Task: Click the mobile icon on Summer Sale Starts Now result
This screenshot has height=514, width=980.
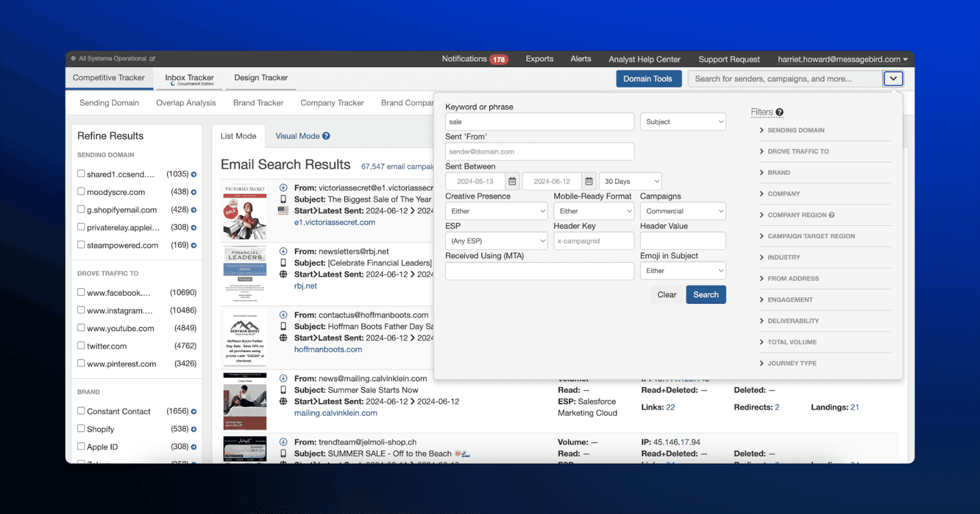Action: click(283, 390)
